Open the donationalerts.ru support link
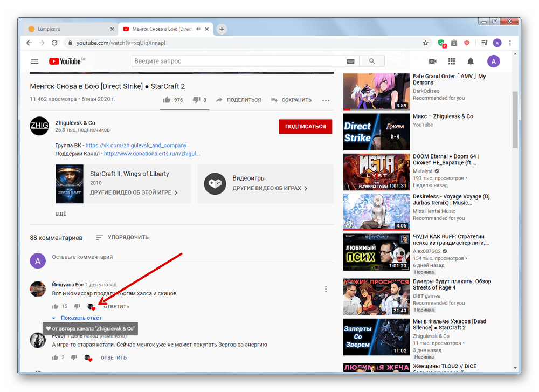 tap(152, 153)
